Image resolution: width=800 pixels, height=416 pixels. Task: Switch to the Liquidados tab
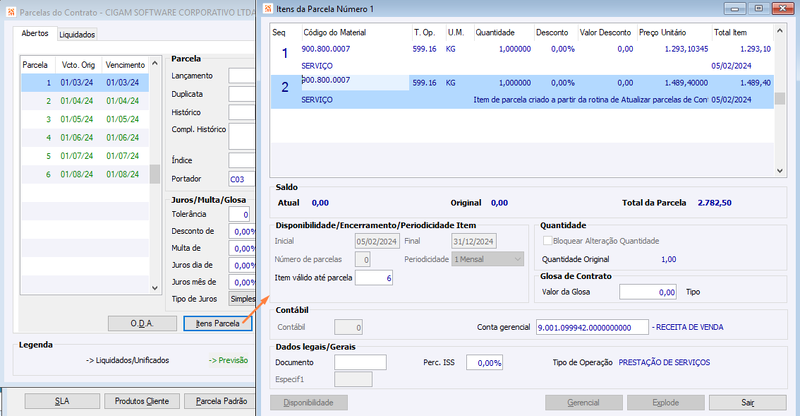[x=77, y=34]
